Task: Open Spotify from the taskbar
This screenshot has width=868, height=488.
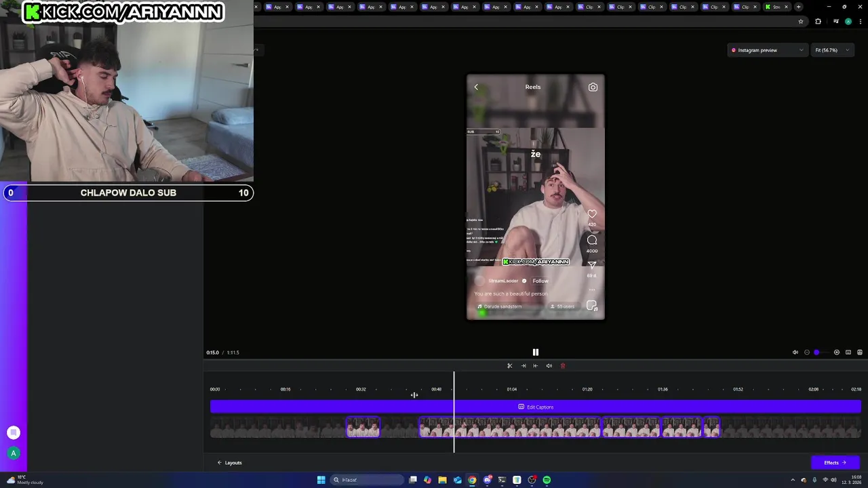Action: pos(547,480)
